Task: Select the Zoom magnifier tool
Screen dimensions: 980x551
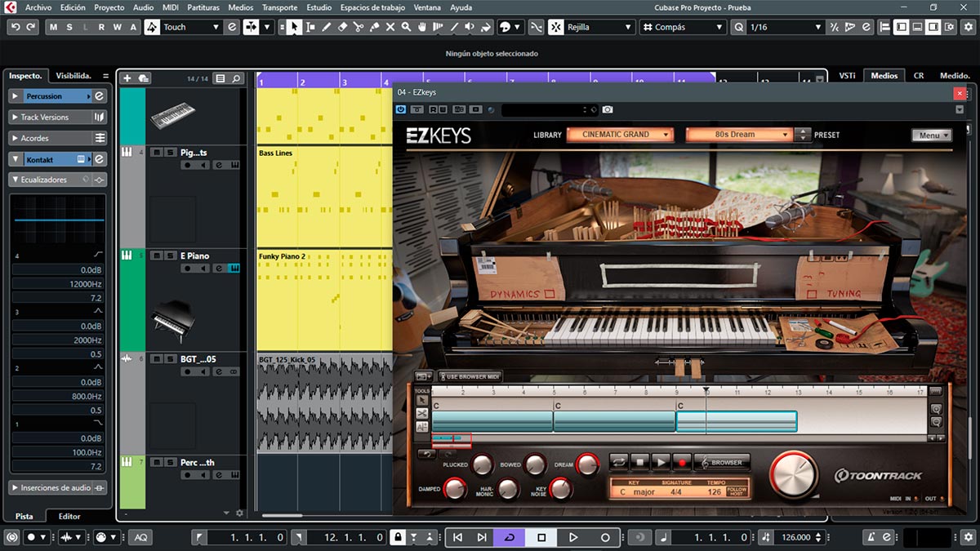Action: (406, 27)
